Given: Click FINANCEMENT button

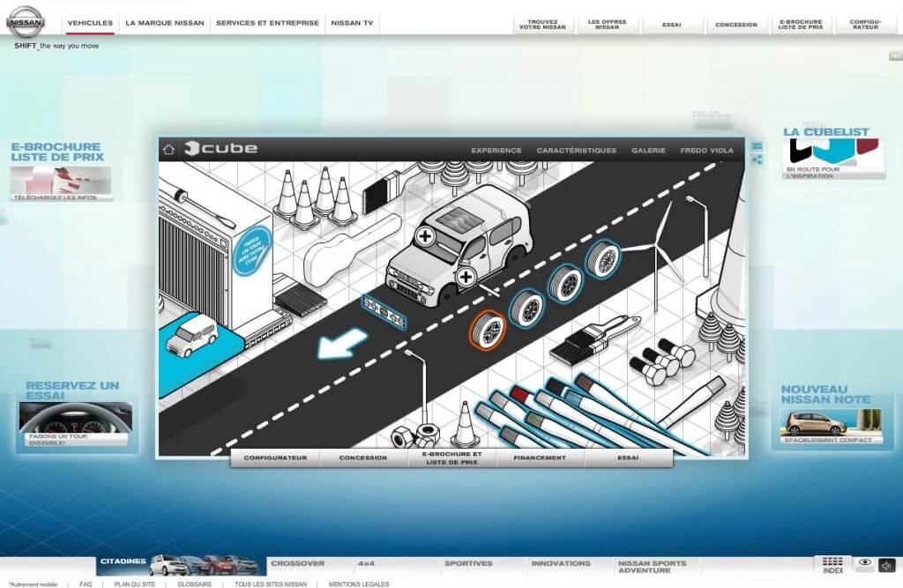Looking at the screenshot, I should pyautogui.click(x=540, y=458).
